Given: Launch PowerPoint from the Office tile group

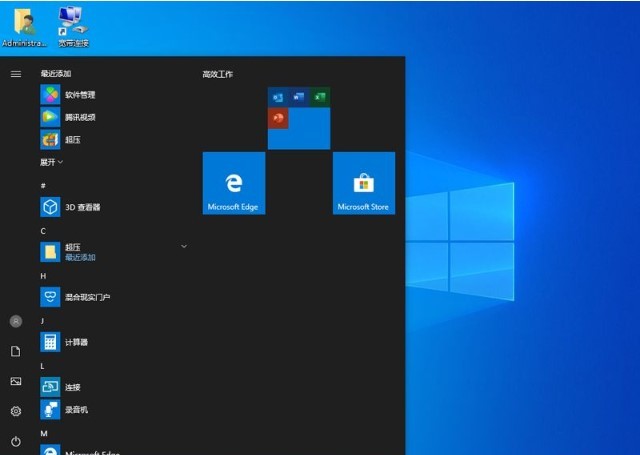Looking at the screenshot, I should coord(278,118).
